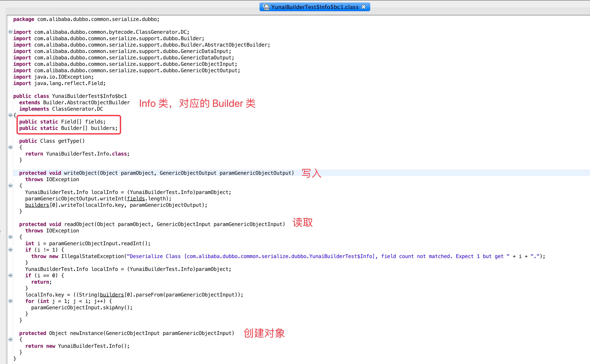This screenshot has width=590, height=364.
Task: Click the class file icon on tab
Action: tap(266, 7)
